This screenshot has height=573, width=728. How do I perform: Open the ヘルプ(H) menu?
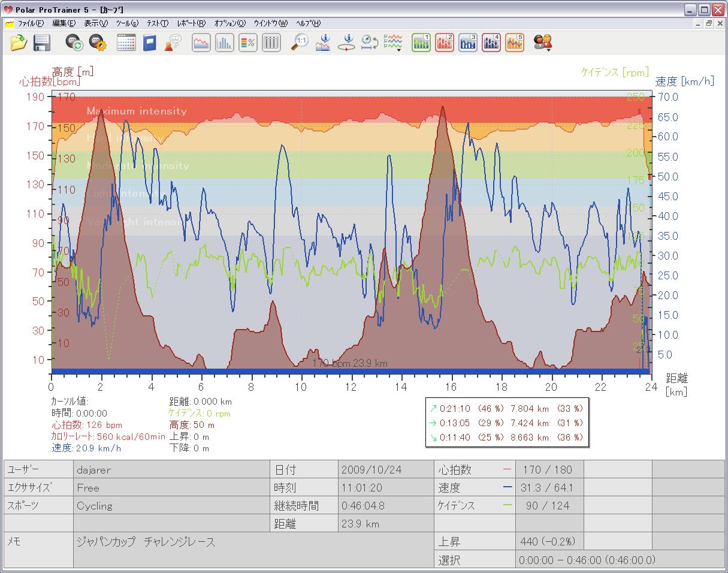(309, 23)
